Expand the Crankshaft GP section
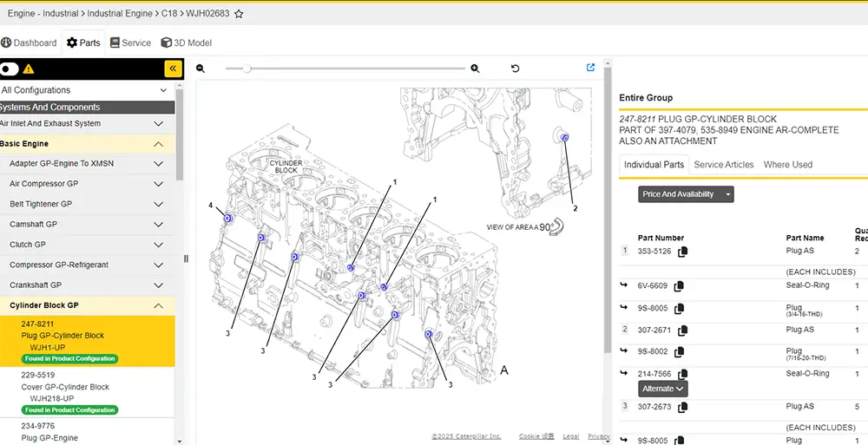 [158, 285]
